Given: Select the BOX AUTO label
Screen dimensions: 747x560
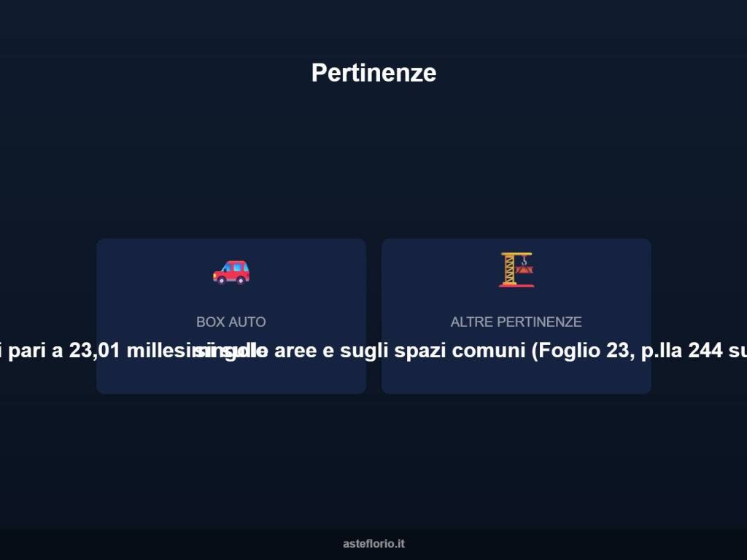Looking at the screenshot, I should click(231, 322).
